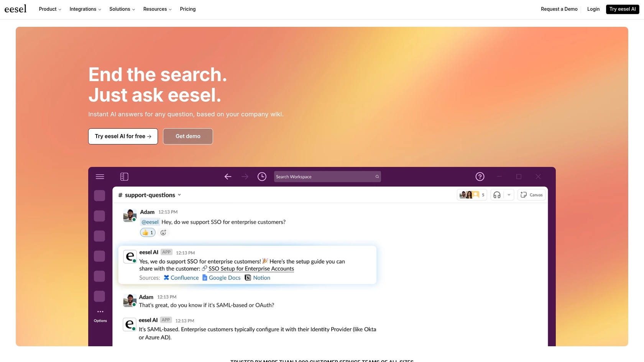Click the Notion source icon
This screenshot has height=362, width=644.
[247, 278]
